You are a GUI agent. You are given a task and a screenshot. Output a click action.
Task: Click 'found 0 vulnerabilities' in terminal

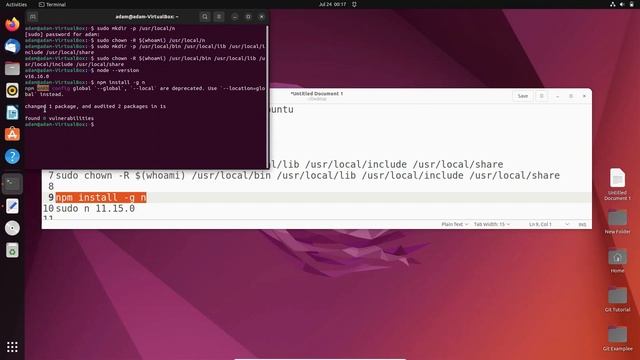pos(59,118)
